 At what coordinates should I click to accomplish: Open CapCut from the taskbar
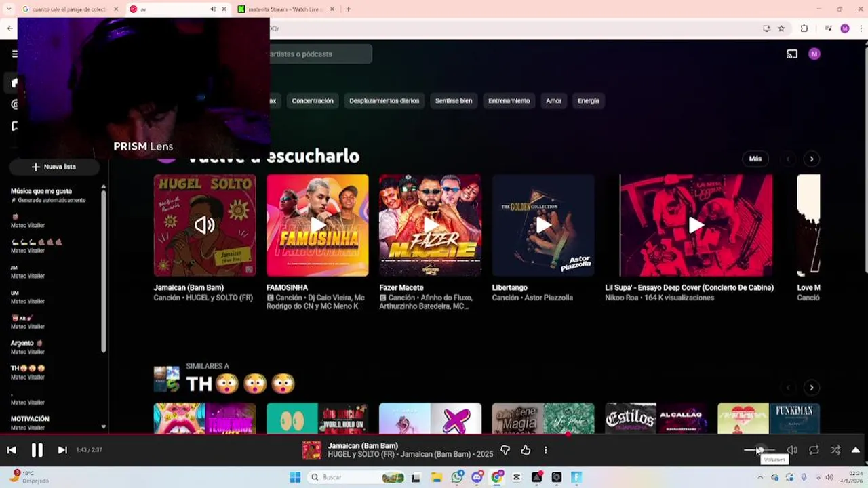[x=517, y=477]
